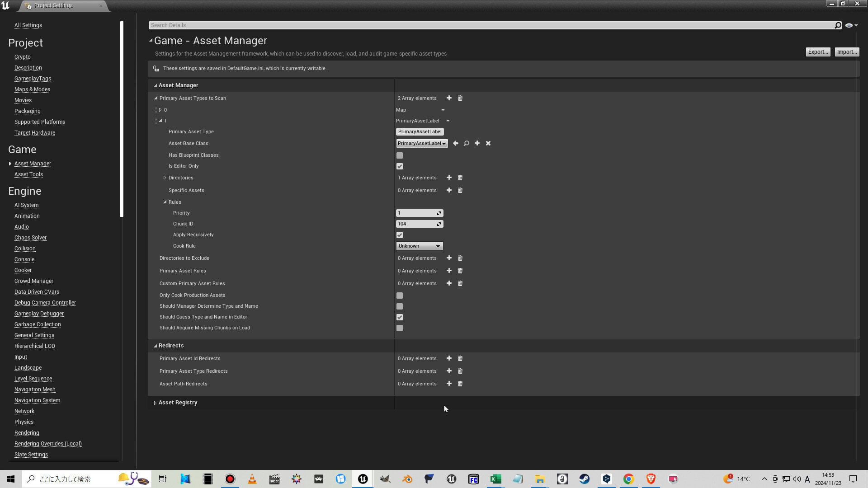Expand the Asset Registry section
The height and width of the screenshot is (488, 868).
[x=155, y=403]
